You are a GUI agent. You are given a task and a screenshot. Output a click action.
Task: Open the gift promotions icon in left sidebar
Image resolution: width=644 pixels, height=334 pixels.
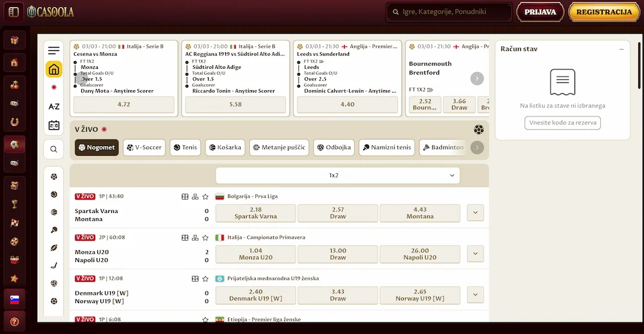14,40
